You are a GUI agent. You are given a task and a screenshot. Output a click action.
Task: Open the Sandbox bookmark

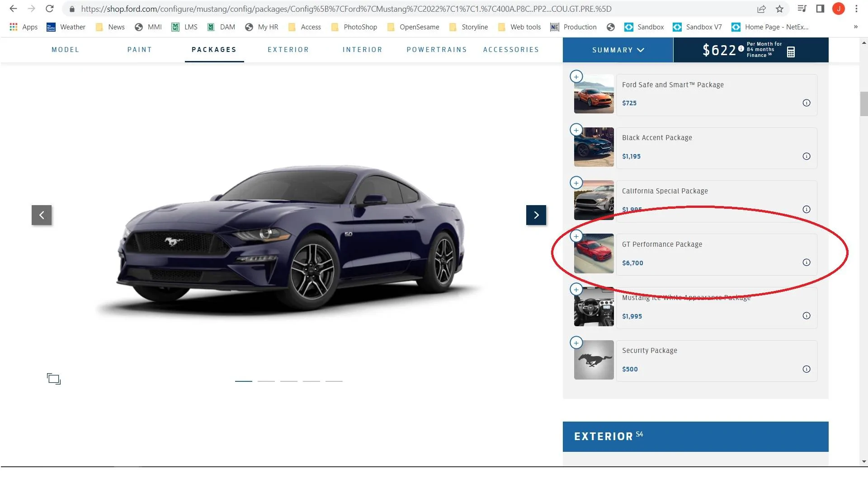[644, 27]
